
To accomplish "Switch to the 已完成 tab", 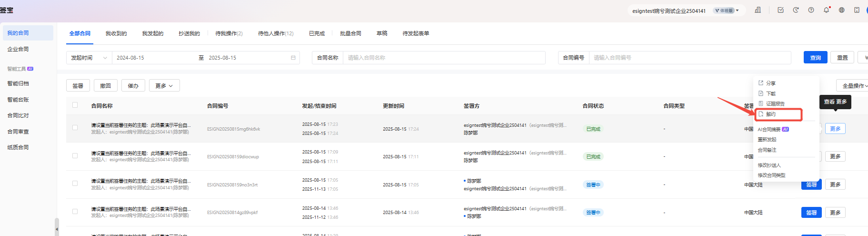I will [317, 33].
